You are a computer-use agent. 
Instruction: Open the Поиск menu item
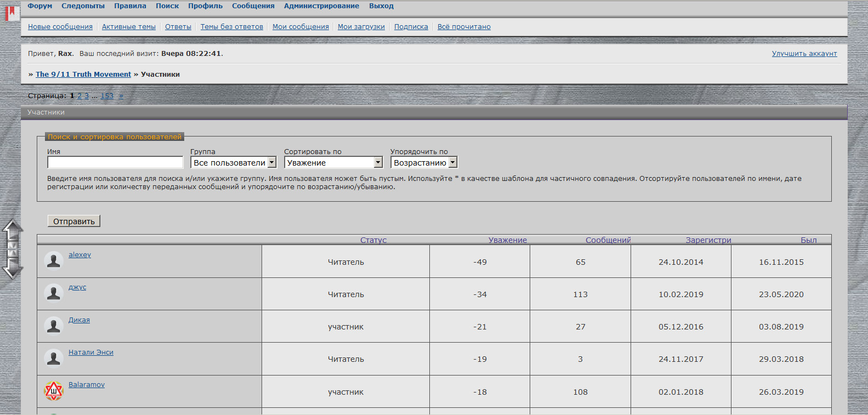[x=167, y=6]
